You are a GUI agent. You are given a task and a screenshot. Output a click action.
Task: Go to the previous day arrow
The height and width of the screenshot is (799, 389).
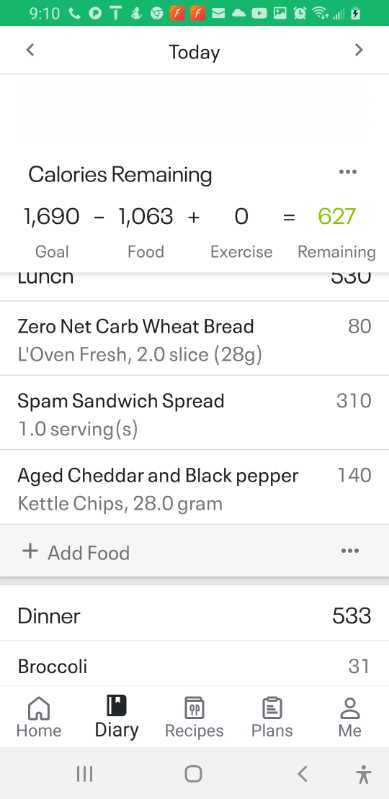(30, 50)
